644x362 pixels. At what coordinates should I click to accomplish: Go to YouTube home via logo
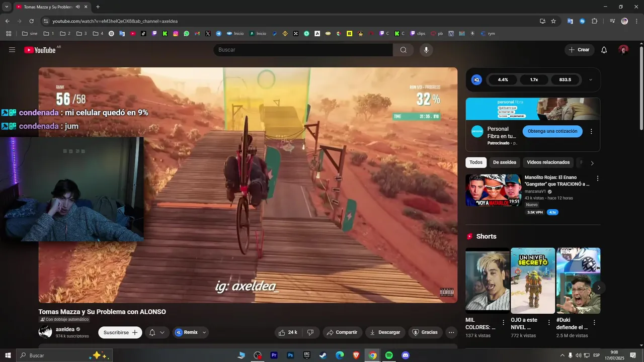(x=40, y=50)
